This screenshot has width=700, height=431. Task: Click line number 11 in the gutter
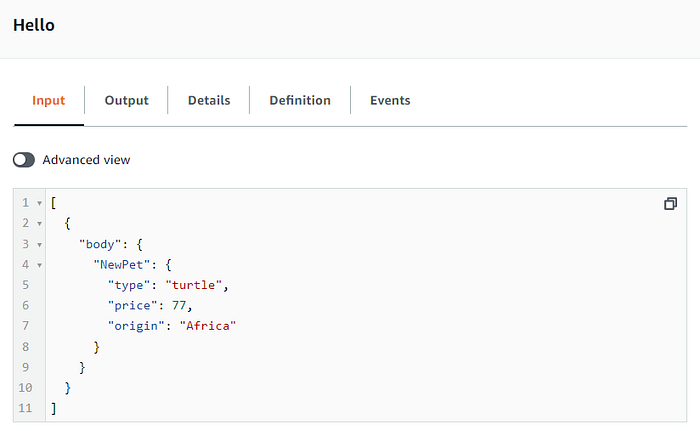[x=25, y=408]
